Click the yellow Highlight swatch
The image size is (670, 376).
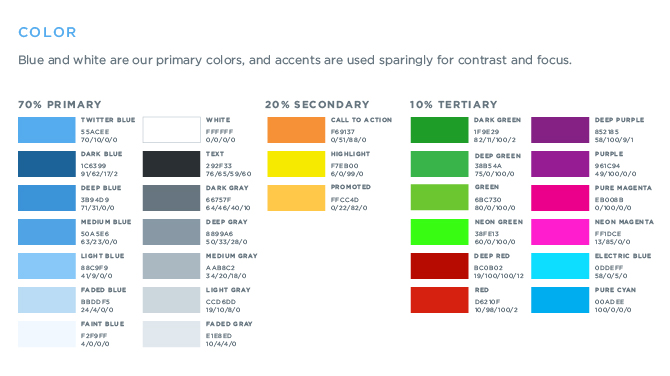(x=296, y=164)
